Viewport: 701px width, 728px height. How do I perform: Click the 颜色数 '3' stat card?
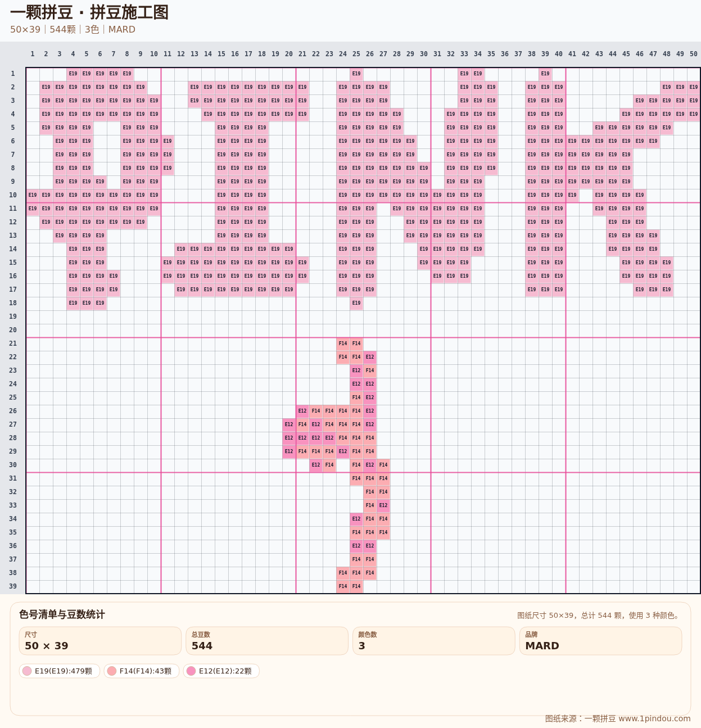(x=434, y=641)
